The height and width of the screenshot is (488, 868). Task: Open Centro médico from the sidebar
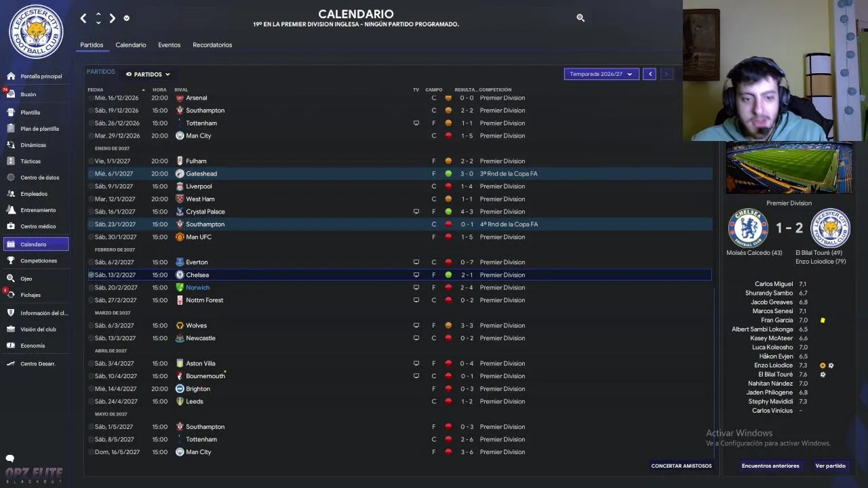pos(38,226)
